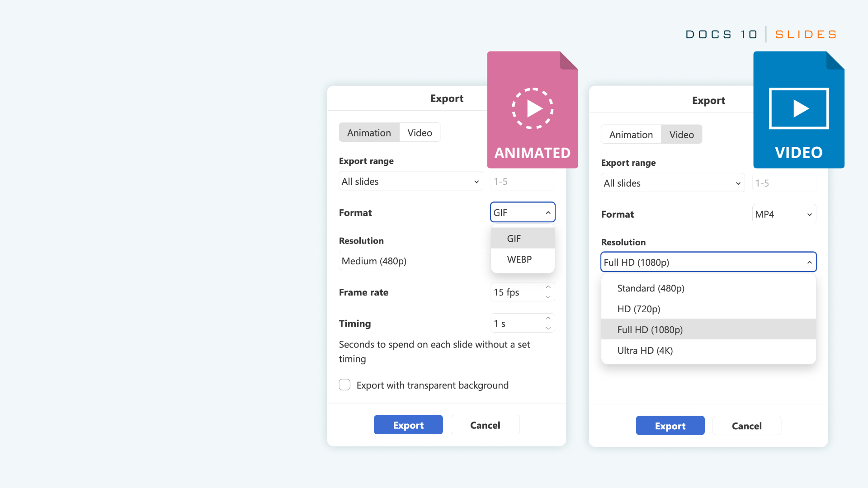Open the MP4 format dropdown

click(x=784, y=214)
